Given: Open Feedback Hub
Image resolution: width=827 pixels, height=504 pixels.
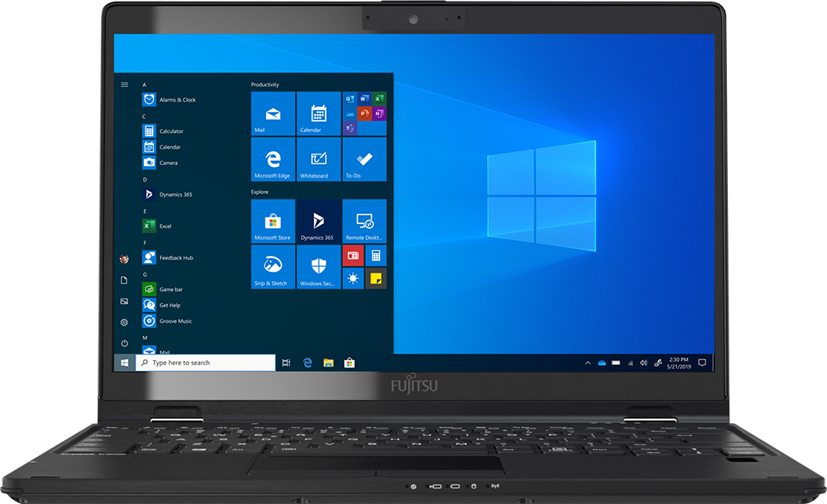Looking at the screenshot, I should [x=168, y=257].
